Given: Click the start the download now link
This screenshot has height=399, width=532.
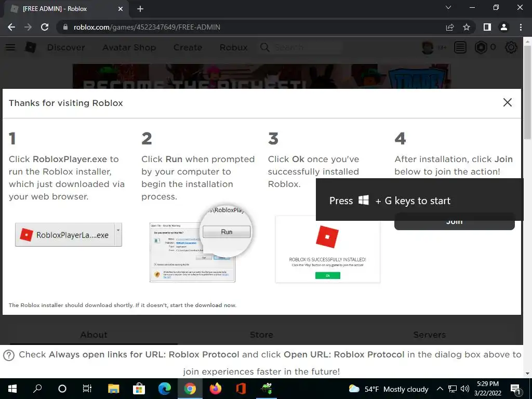Looking at the screenshot, I should (203, 305).
